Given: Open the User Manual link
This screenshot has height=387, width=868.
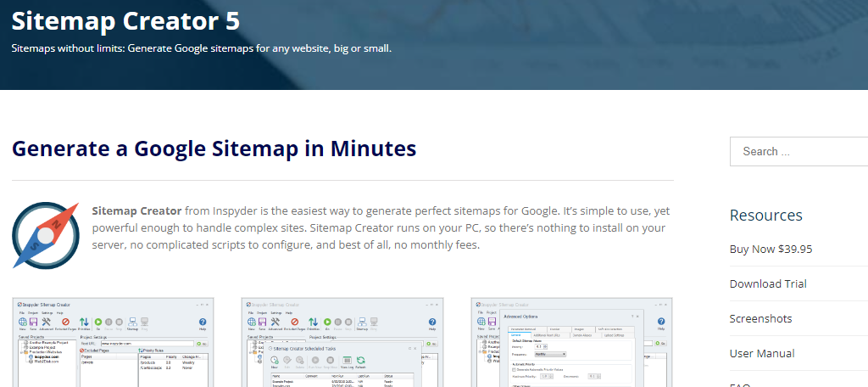Looking at the screenshot, I should 762,354.
